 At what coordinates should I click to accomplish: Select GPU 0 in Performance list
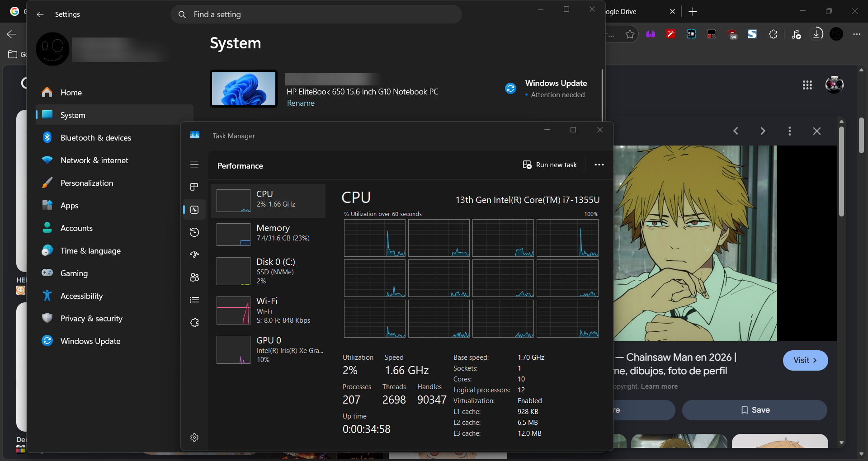click(x=269, y=350)
